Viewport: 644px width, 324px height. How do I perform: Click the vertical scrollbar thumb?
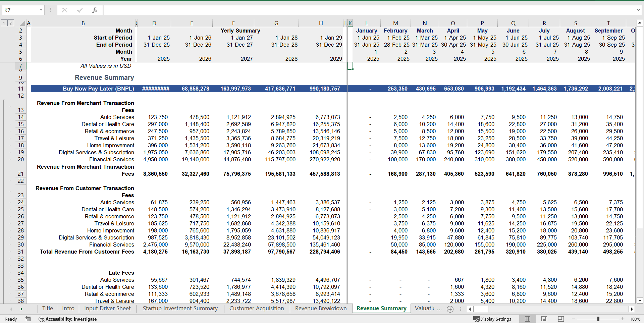click(x=640, y=127)
